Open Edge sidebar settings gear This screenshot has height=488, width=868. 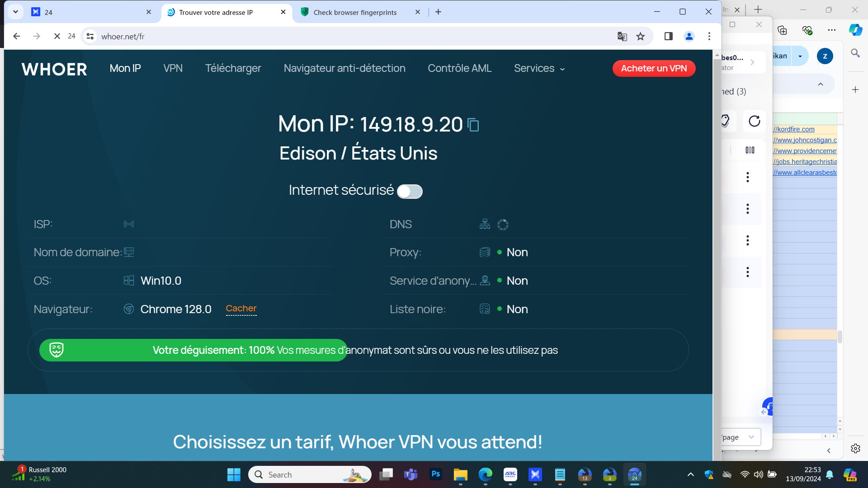click(855, 448)
